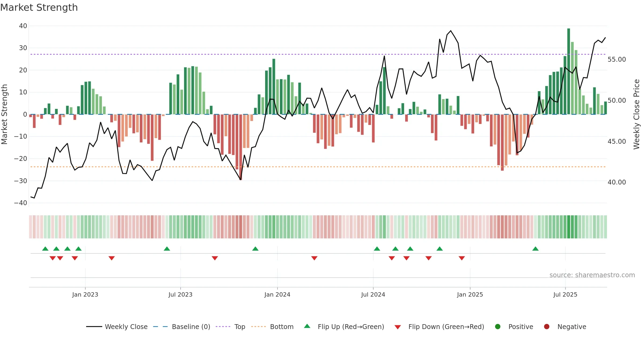Viewport: 644px width, 362px height.
Task: Click the '45.00' price axis label
Action: tap(617, 142)
